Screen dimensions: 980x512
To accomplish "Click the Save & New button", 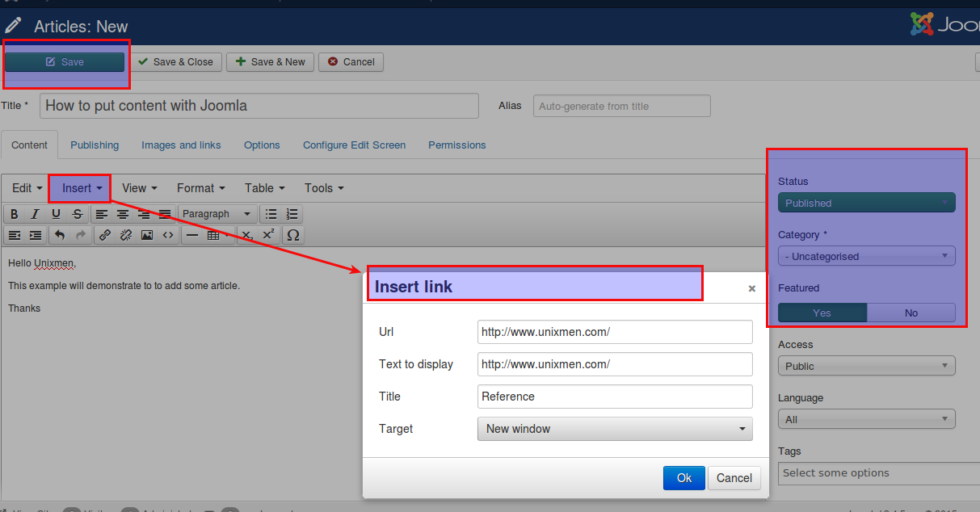I will tap(270, 62).
